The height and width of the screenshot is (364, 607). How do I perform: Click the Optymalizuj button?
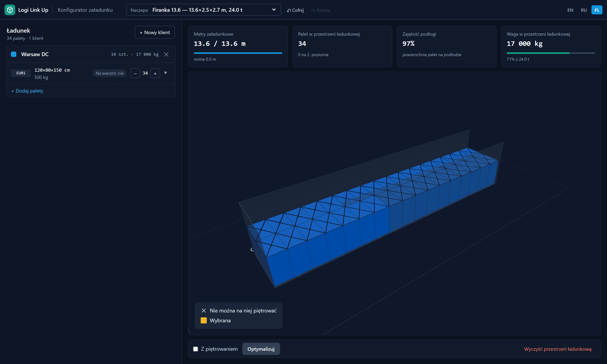tap(261, 349)
